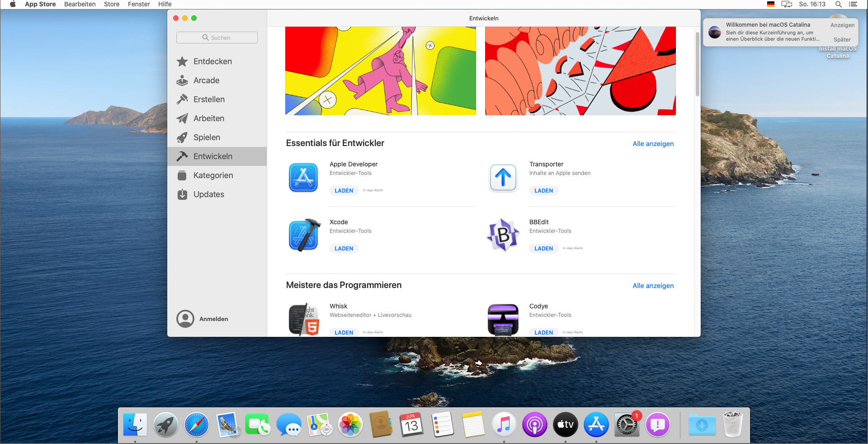
Task: Show all Essentials für Entwickler apps
Action: click(x=653, y=144)
